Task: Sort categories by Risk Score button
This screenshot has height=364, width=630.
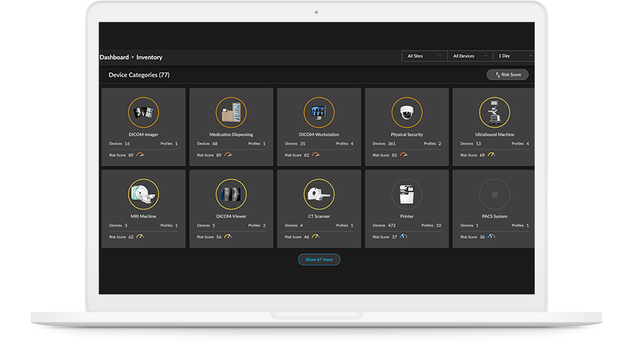Action: (508, 75)
